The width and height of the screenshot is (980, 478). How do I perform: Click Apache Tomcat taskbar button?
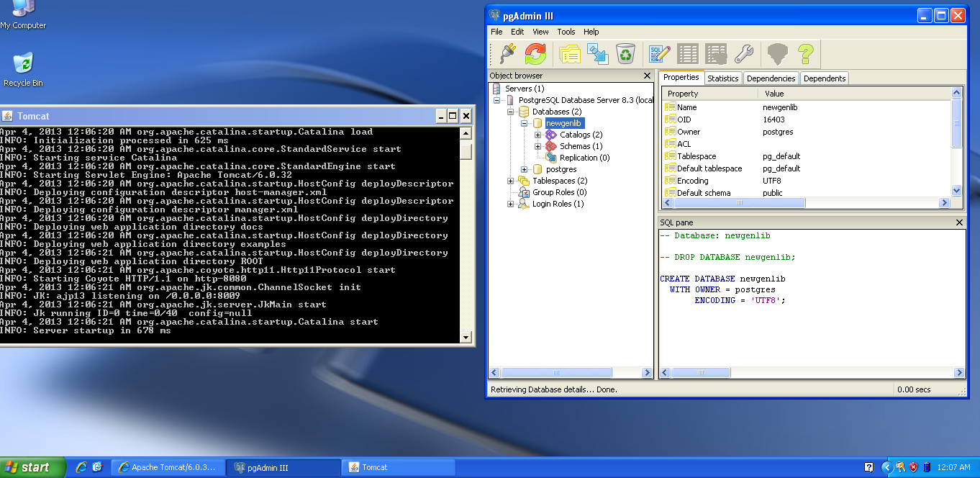pos(168,467)
